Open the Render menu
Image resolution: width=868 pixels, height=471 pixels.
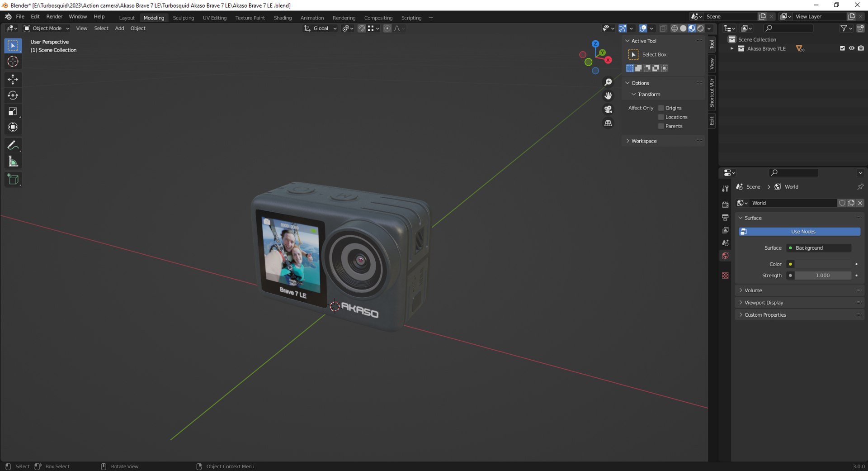tap(54, 17)
